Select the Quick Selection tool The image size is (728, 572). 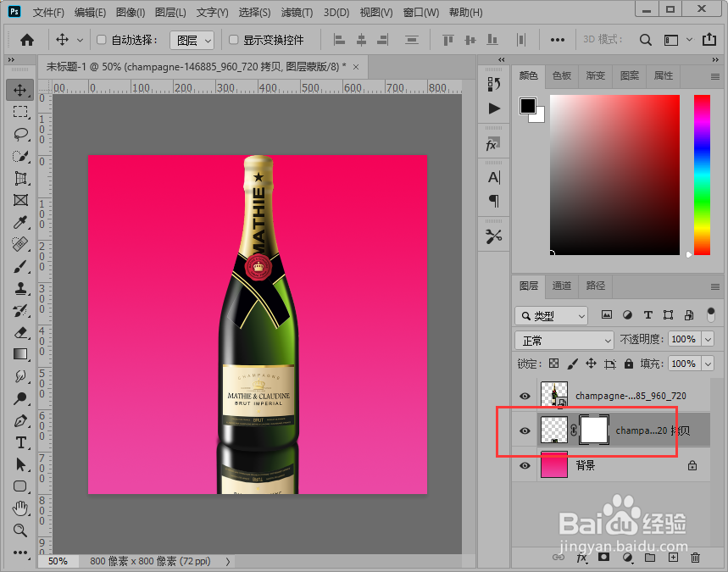pyautogui.click(x=20, y=156)
